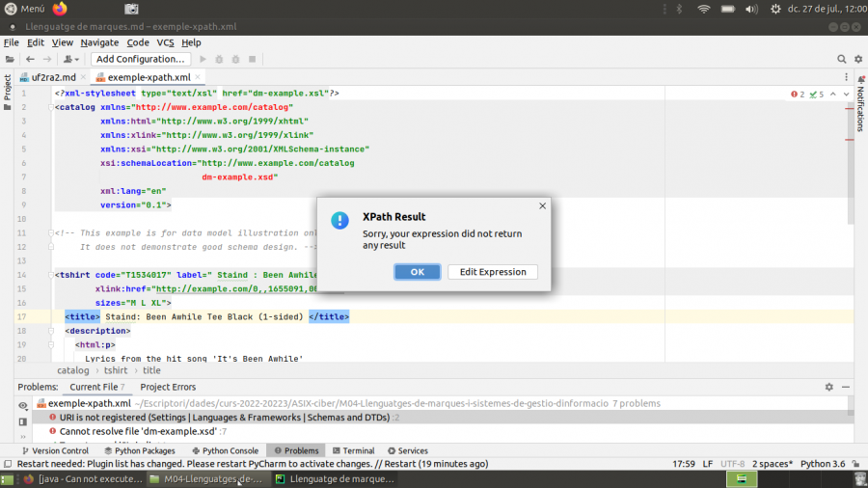Select the Project Errors tab
868x488 pixels.
(168, 388)
